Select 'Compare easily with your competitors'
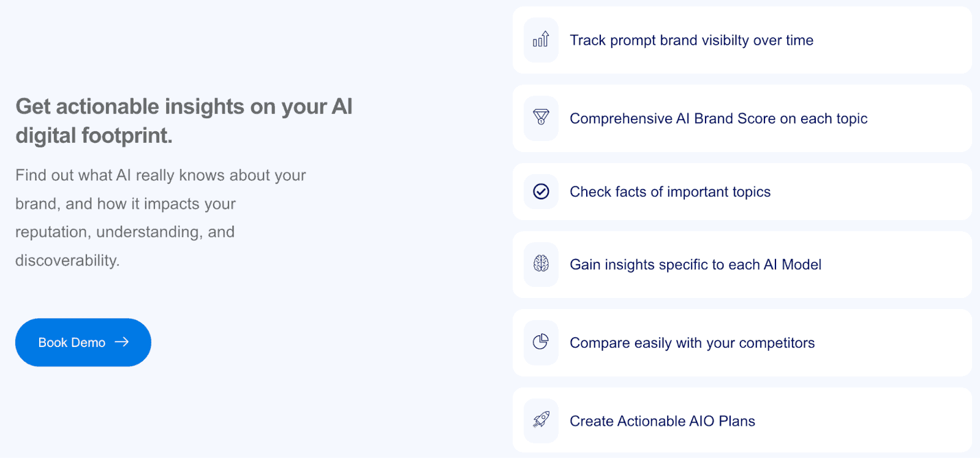Viewport: 980px width, 458px height. tap(692, 343)
